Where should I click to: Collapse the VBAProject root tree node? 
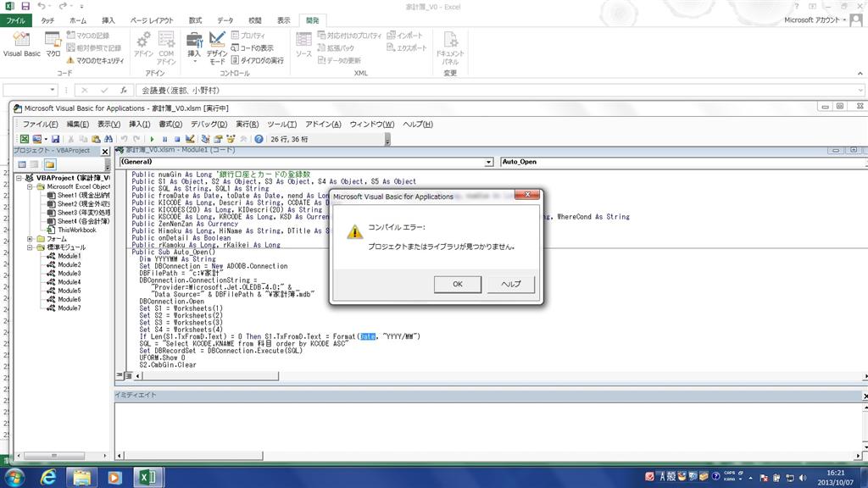click(x=19, y=178)
